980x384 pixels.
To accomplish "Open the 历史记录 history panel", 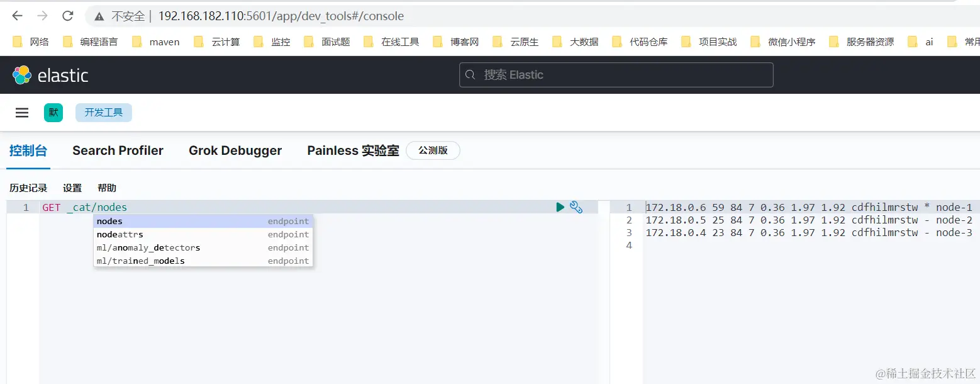I will 28,188.
